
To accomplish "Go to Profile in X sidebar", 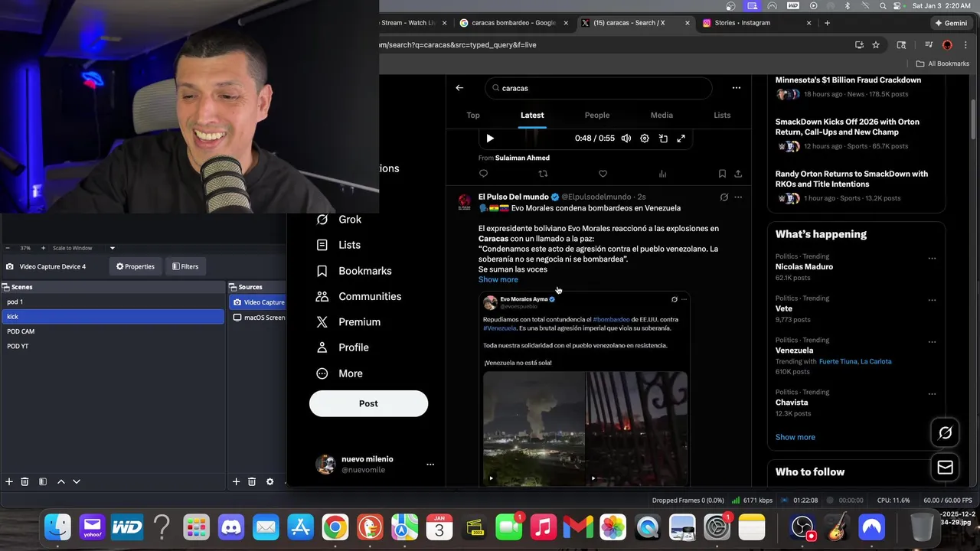I will [342, 347].
